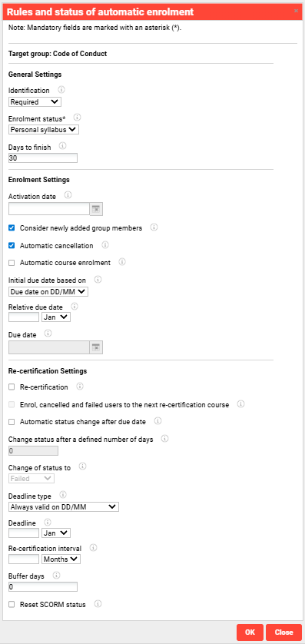
Task: Show info for Re-certification interval
Action: point(94,547)
